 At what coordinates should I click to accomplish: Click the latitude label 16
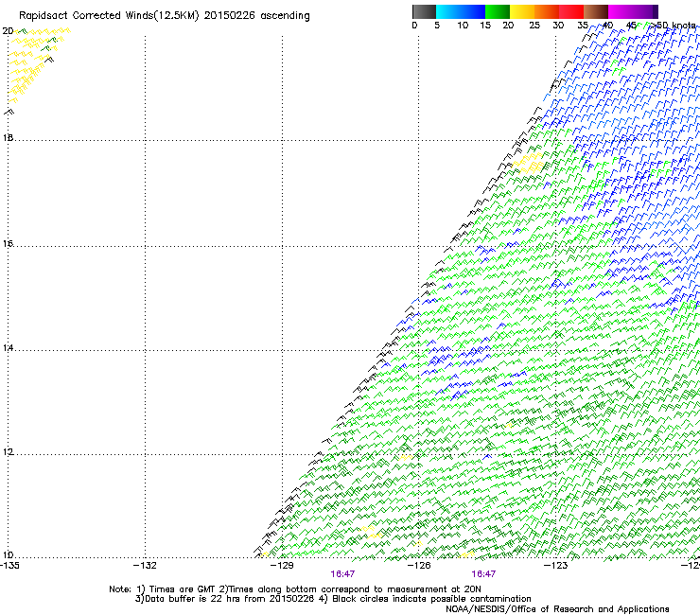tap(8, 244)
